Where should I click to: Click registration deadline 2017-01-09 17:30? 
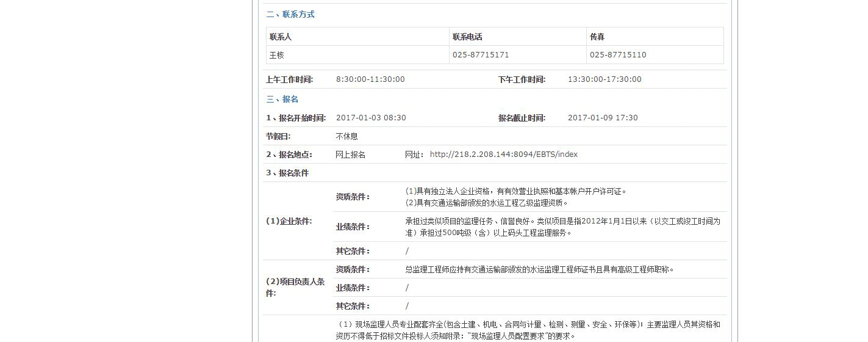(603, 118)
